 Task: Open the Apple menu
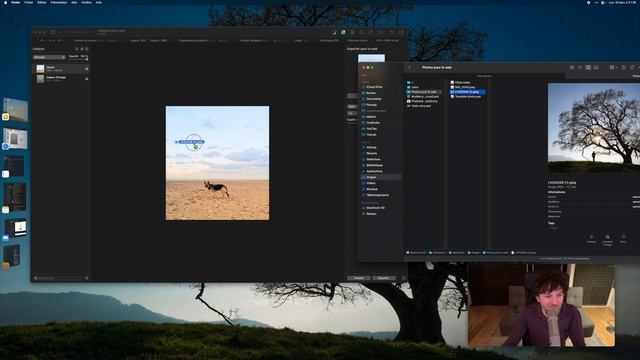point(5,2)
